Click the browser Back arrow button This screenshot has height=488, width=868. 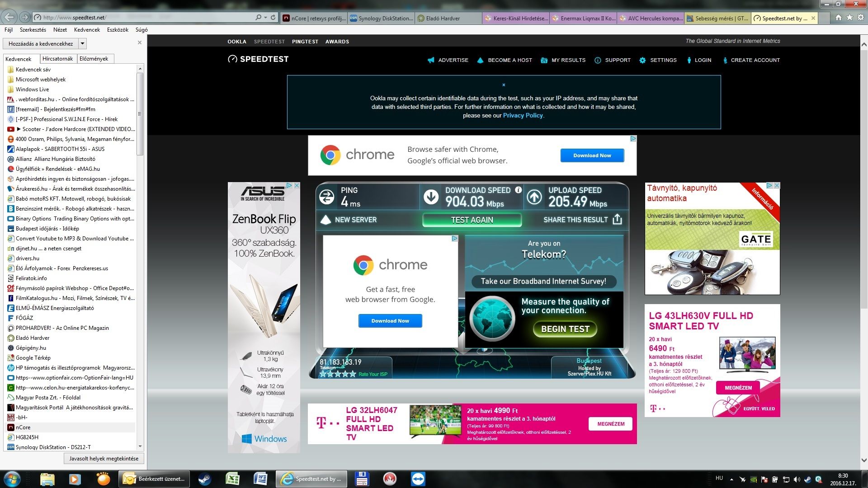click(x=9, y=17)
